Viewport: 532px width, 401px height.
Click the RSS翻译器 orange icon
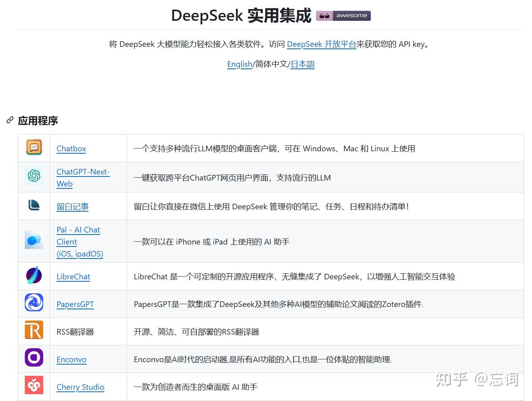[x=34, y=330]
